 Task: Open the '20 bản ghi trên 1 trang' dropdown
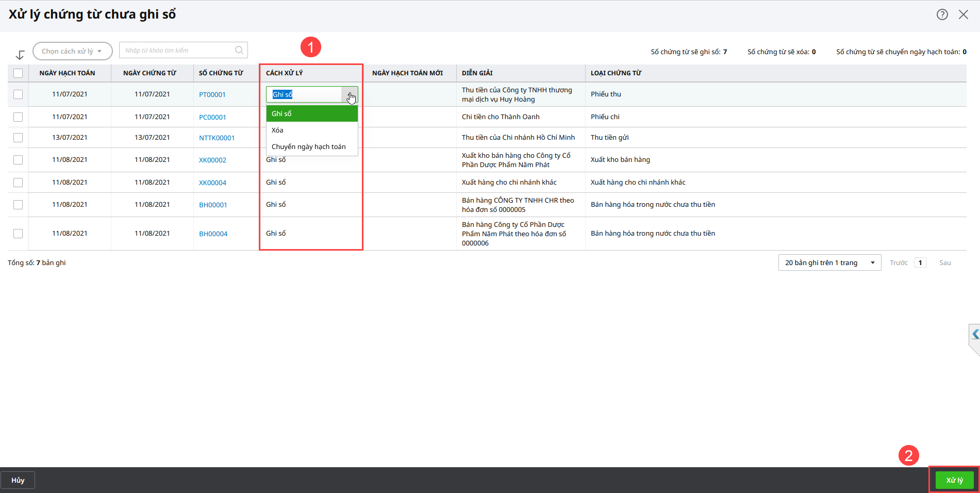point(829,263)
